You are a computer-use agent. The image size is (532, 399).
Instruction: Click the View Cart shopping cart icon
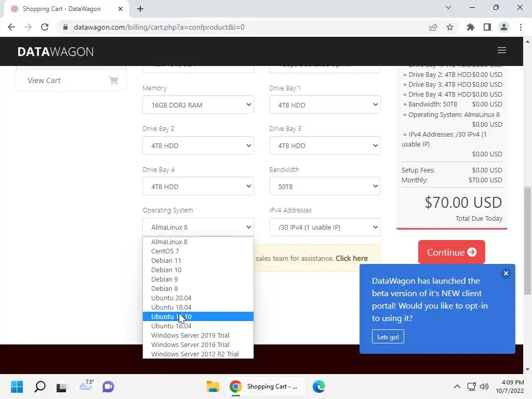pyautogui.click(x=113, y=81)
